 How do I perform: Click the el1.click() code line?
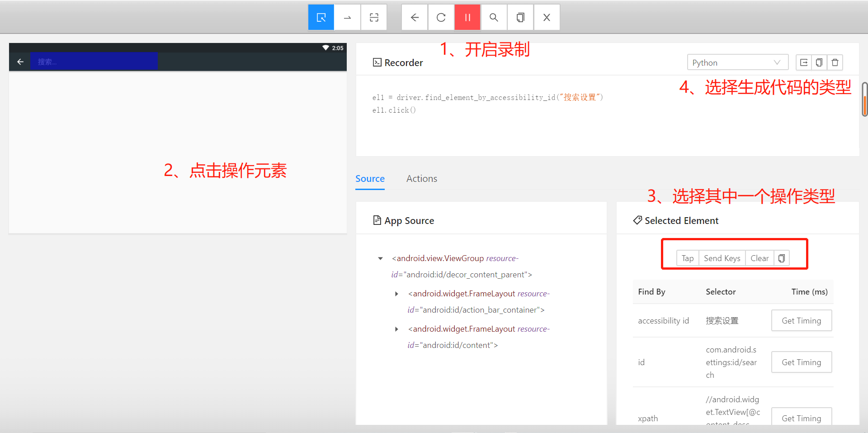point(394,110)
